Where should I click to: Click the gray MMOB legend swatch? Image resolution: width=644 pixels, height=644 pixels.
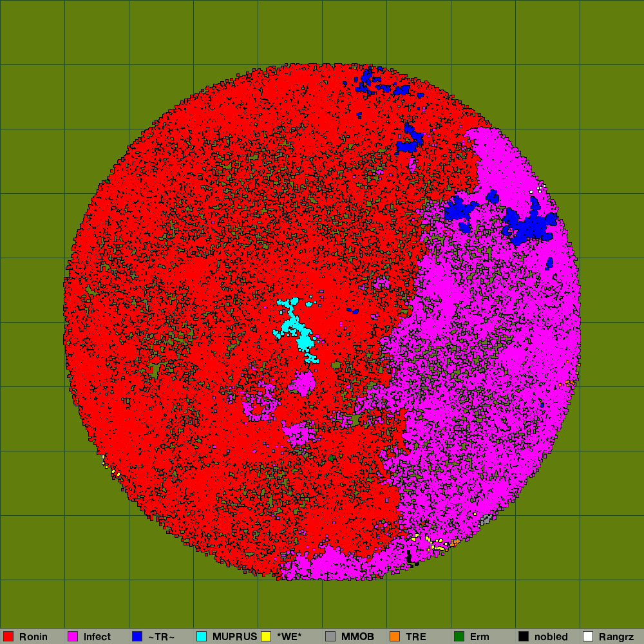coord(330,637)
